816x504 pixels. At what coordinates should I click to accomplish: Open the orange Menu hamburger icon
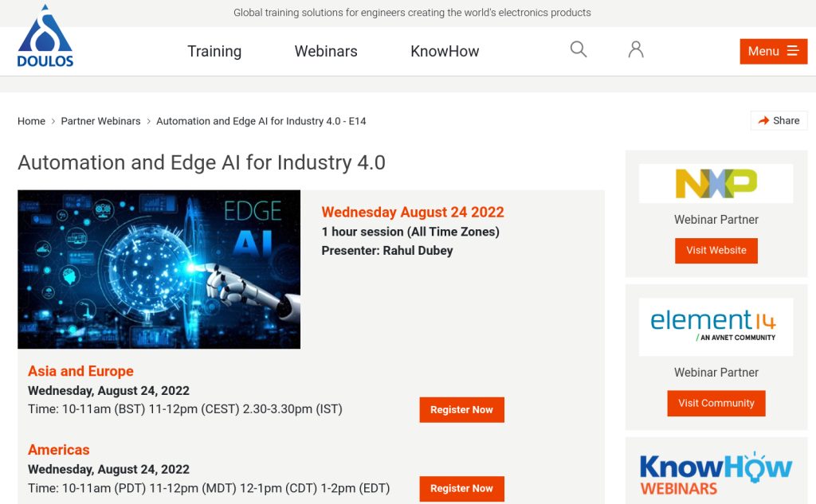pos(792,50)
